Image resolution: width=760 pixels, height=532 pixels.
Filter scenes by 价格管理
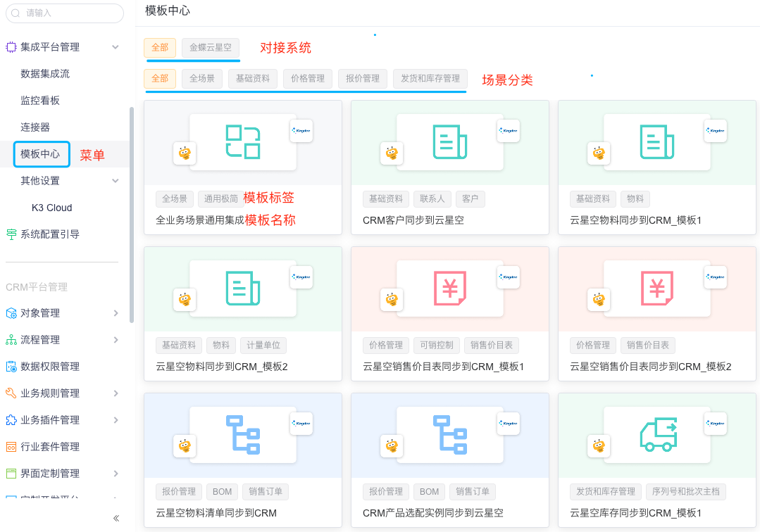[308, 78]
